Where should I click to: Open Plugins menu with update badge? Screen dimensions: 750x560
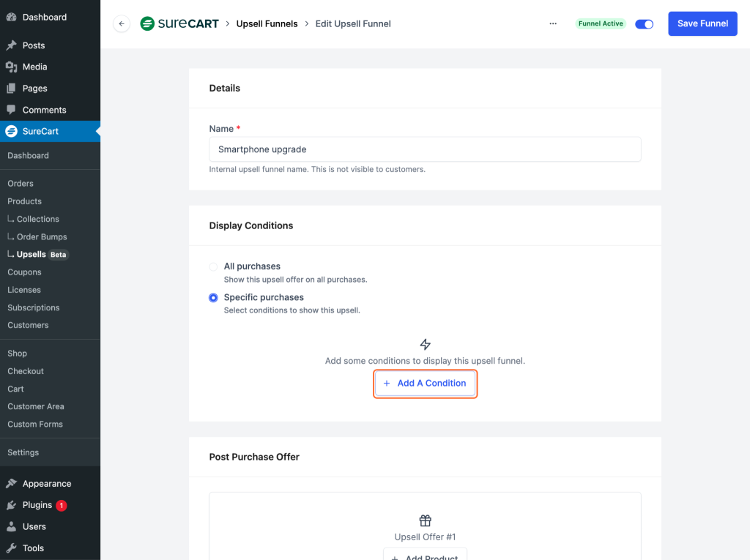37,505
